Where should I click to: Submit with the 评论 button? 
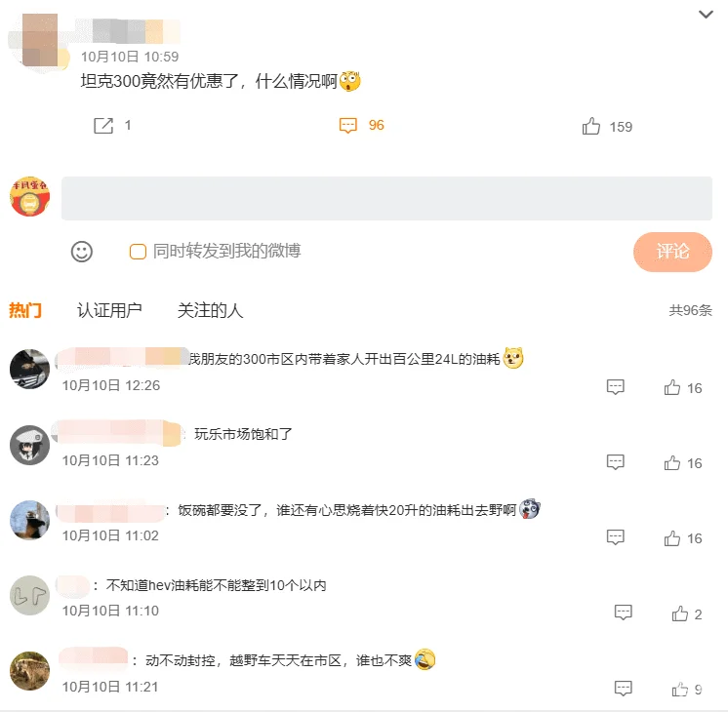[672, 252]
